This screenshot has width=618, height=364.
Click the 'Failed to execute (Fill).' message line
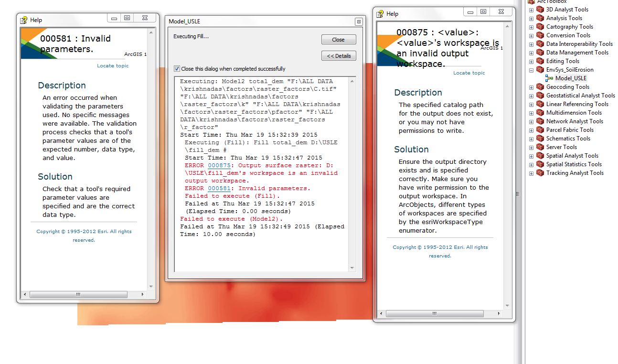233,196
